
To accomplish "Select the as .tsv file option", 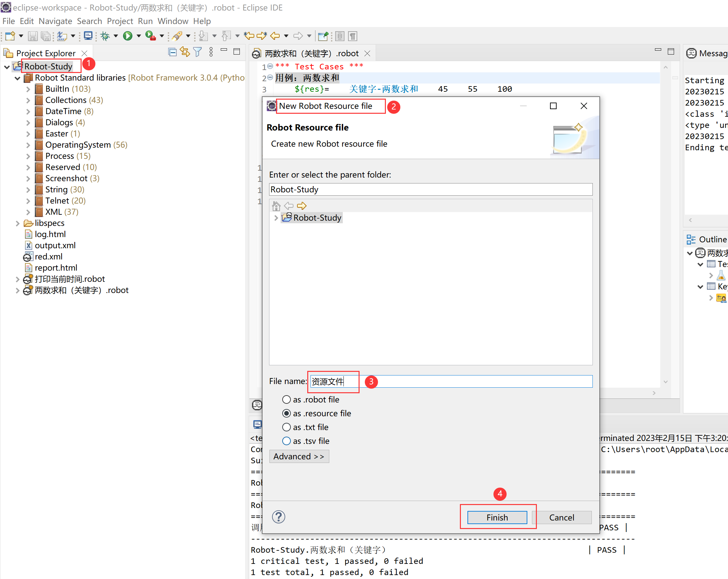I will 286,441.
